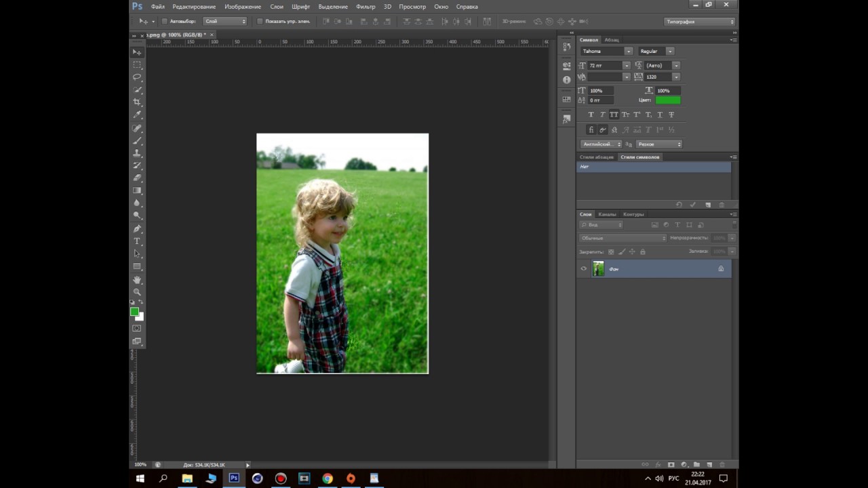This screenshot has width=868, height=488.
Task: Switch to the Стили абзацев tab
Action: click(597, 157)
